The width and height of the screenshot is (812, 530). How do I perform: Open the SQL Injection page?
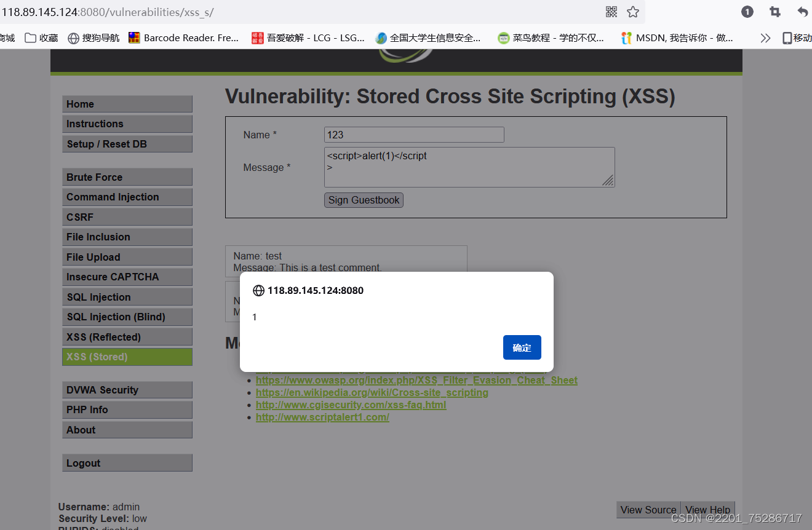[x=127, y=297]
